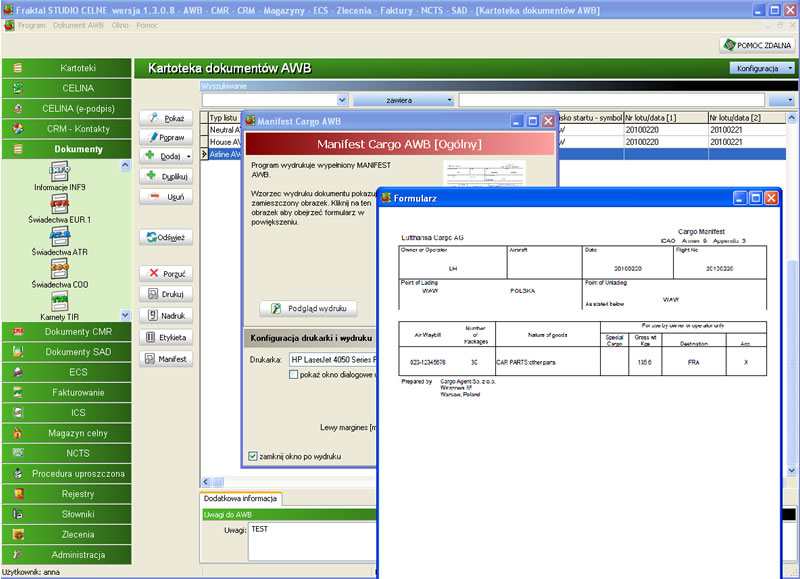Refresh the list with Odśwież

pos(166,237)
